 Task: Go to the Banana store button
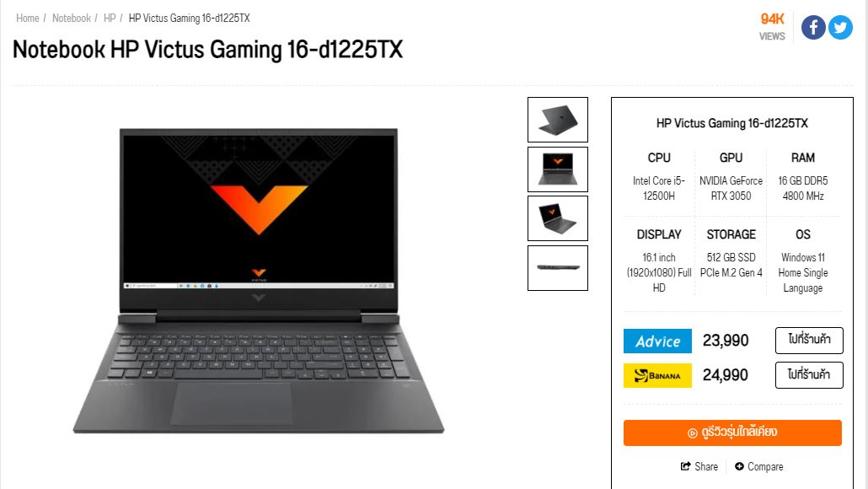[x=809, y=375]
